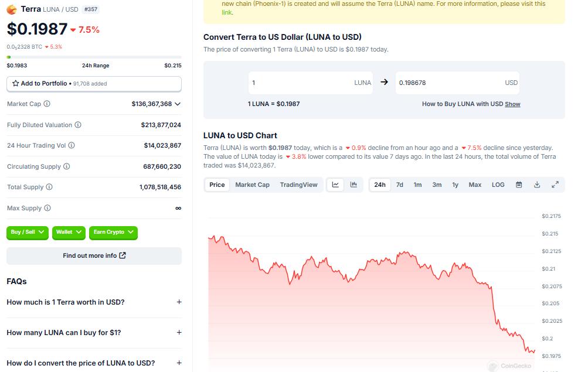The width and height of the screenshot is (588, 372).
Task: Select the 1y time range
Action: click(455, 185)
